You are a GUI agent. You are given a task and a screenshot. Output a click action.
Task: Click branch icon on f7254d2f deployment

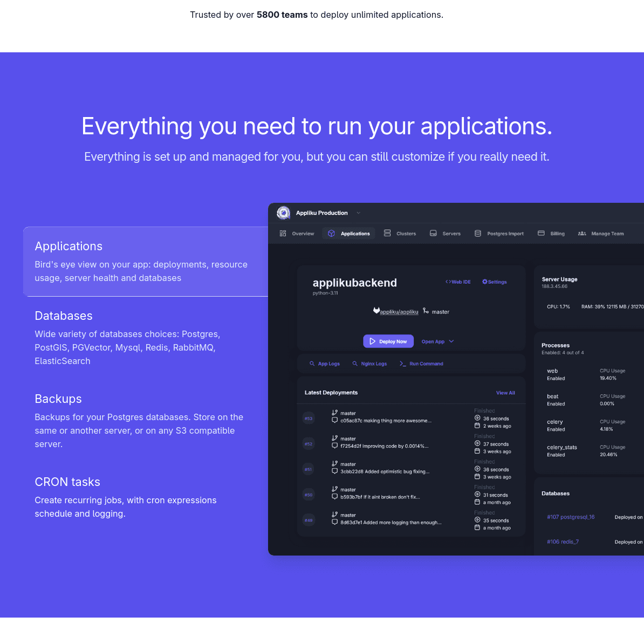point(335,438)
